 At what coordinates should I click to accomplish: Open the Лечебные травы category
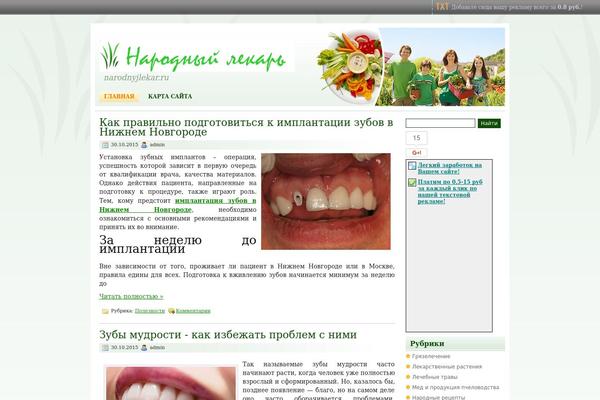pos(435,377)
